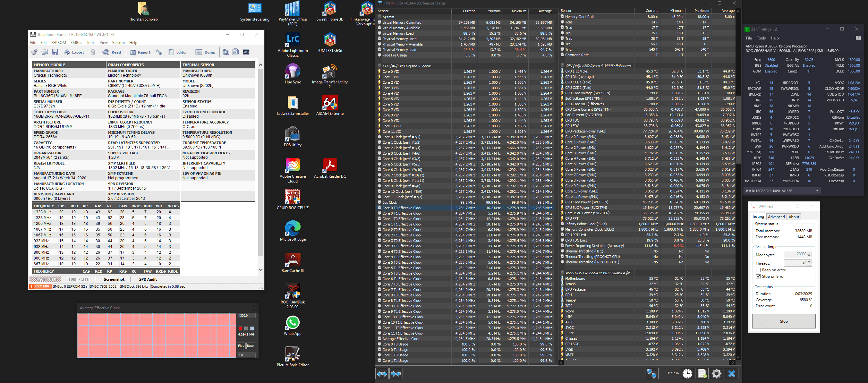
Task: Click the SPD Audit button in Thaiphoon Burner
Action: pos(148,279)
